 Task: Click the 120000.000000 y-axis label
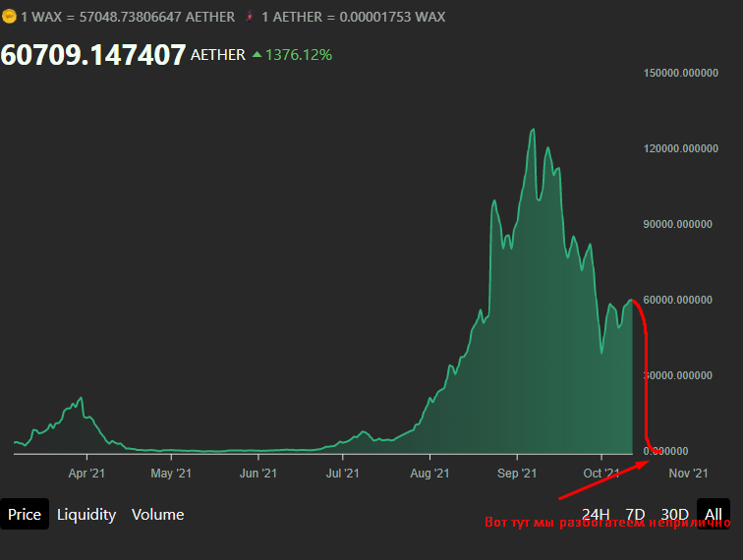pyautogui.click(x=680, y=148)
